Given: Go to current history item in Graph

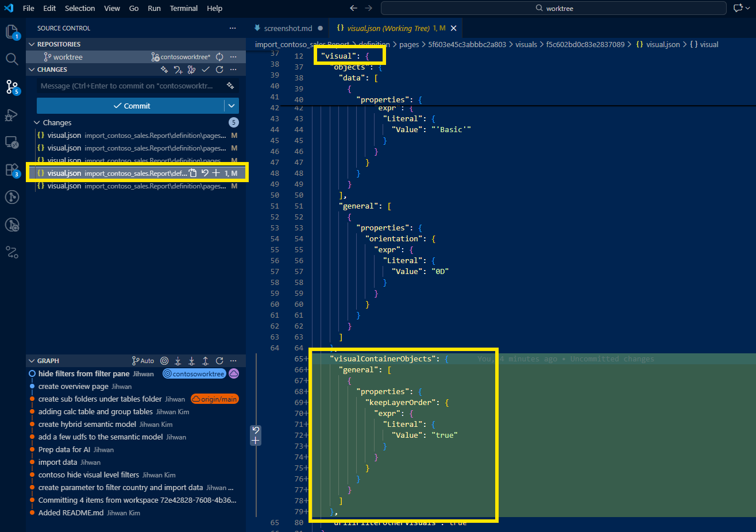Looking at the screenshot, I should tap(164, 361).
